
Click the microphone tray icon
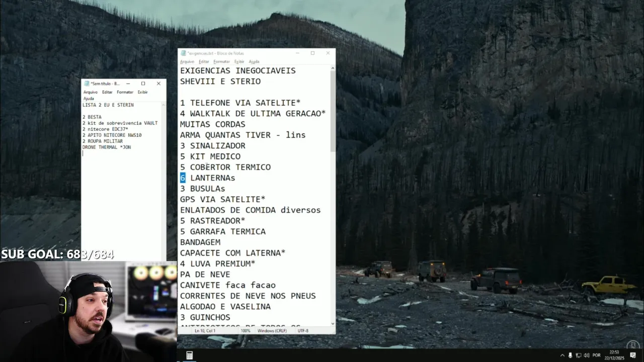pos(570,355)
